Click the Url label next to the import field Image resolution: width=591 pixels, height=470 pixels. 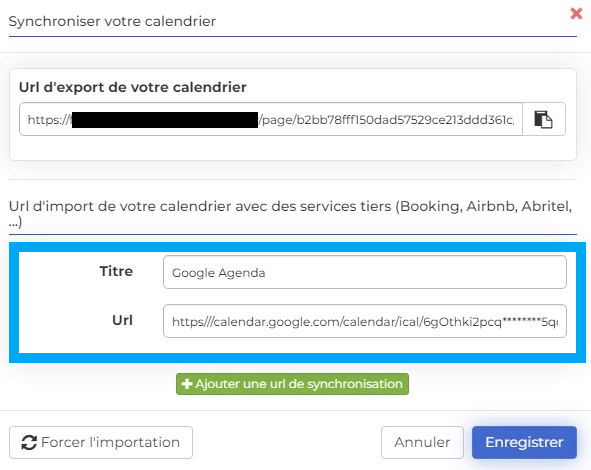point(122,320)
